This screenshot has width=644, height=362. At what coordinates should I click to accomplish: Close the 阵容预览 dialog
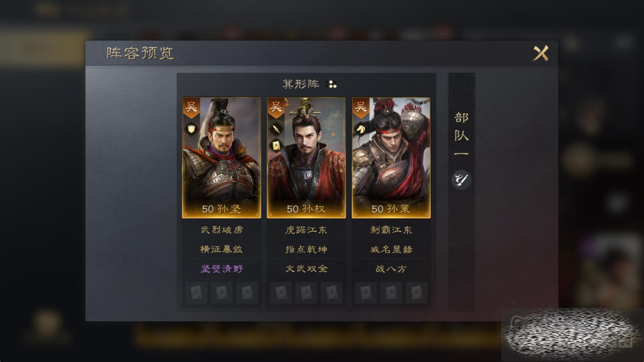click(x=541, y=53)
